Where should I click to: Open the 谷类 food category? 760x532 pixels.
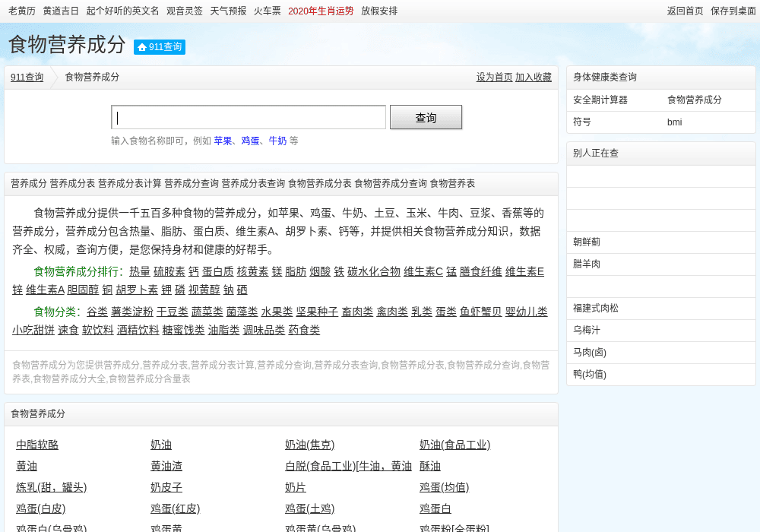pyautogui.click(x=97, y=312)
